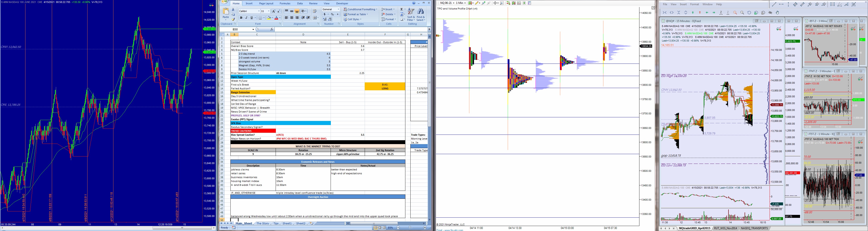Switch to The Story sheet tab
868x231 pixels.
pyautogui.click(x=263, y=224)
